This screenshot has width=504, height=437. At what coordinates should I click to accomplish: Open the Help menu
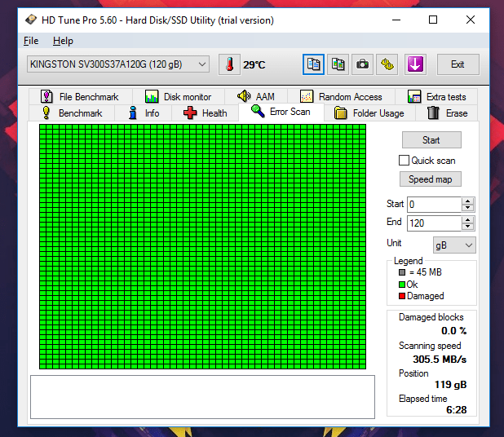pyautogui.click(x=63, y=41)
